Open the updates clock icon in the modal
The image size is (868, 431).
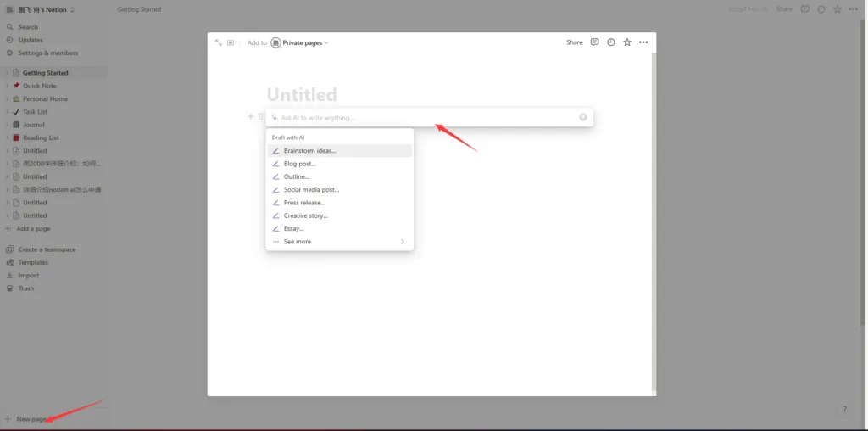click(610, 42)
